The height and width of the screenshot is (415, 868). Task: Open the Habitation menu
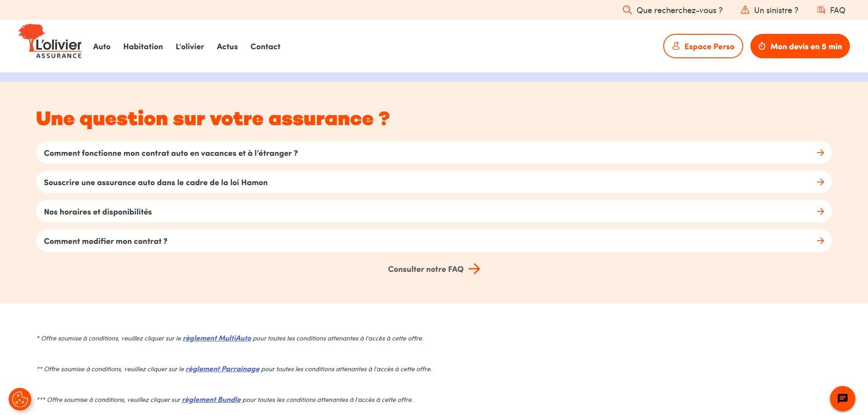tap(143, 47)
